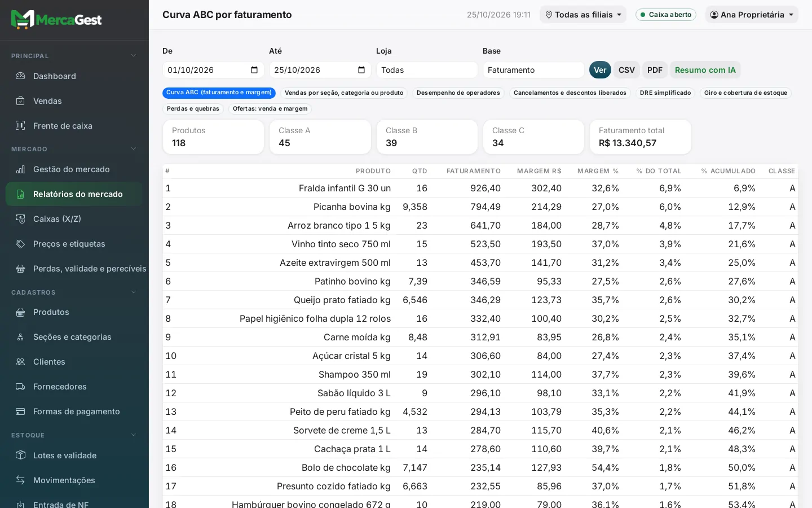Click the Fornecedores truck icon
The width and height of the screenshot is (812, 508).
[20, 387]
